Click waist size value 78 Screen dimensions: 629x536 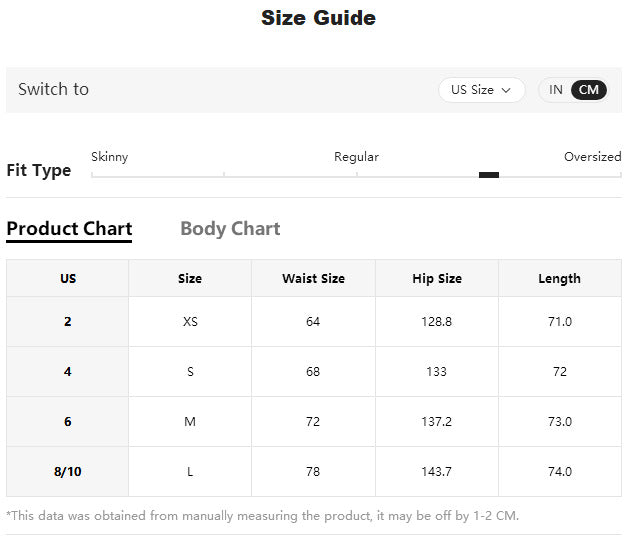(313, 472)
